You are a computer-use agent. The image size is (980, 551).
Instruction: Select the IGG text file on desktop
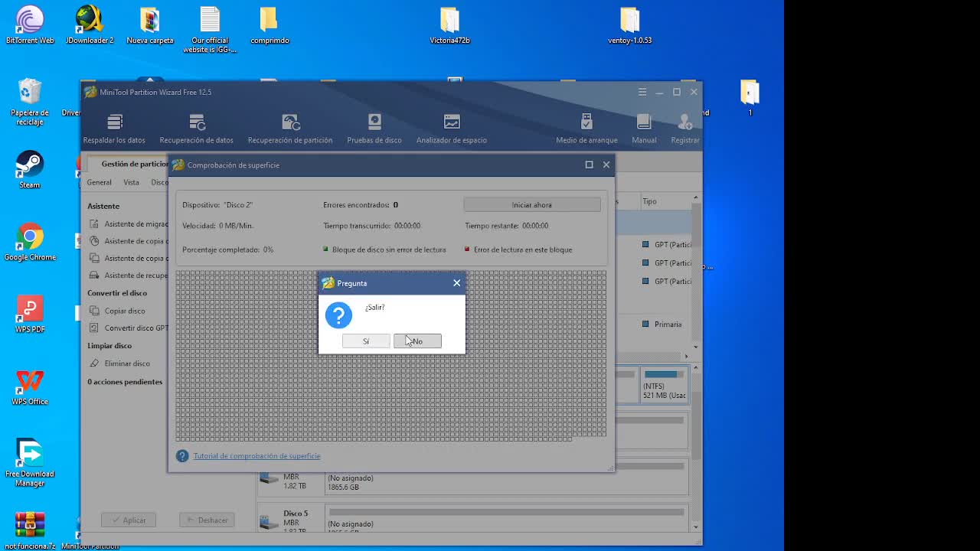click(x=210, y=30)
